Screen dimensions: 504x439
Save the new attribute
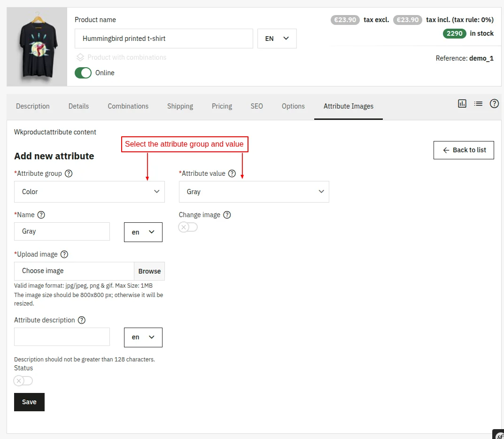point(29,402)
